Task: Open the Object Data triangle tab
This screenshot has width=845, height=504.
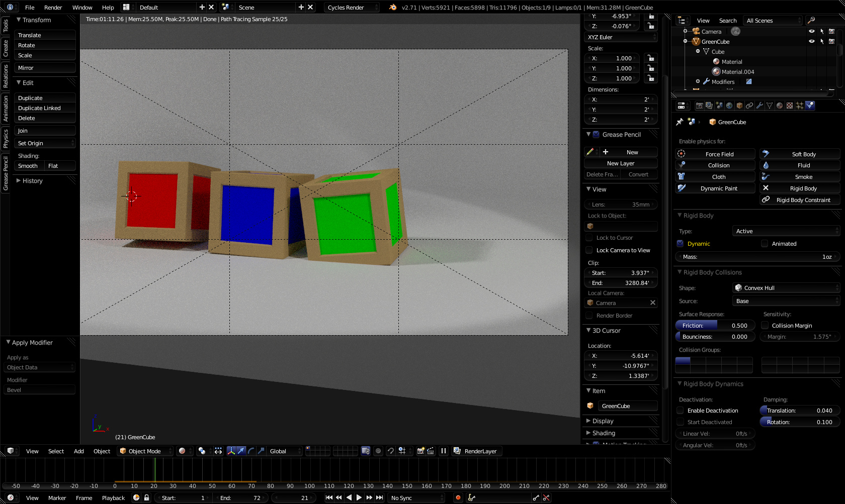Action: coord(770,106)
